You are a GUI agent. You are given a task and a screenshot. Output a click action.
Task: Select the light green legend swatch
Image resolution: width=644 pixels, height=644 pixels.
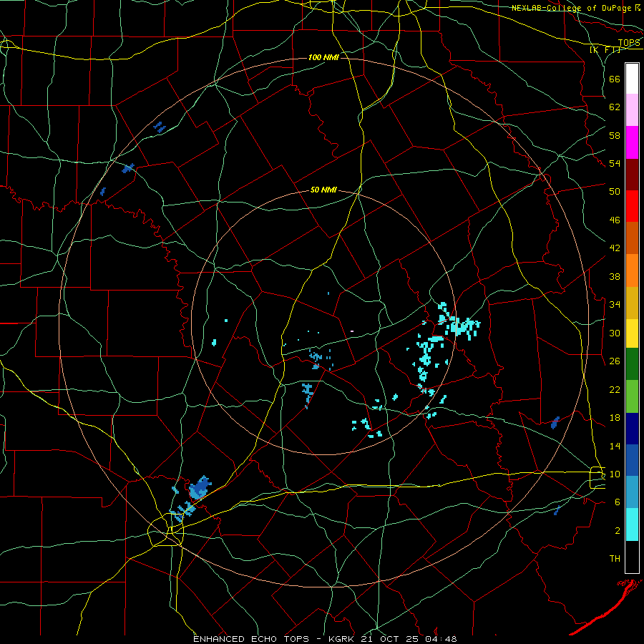(x=632, y=396)
